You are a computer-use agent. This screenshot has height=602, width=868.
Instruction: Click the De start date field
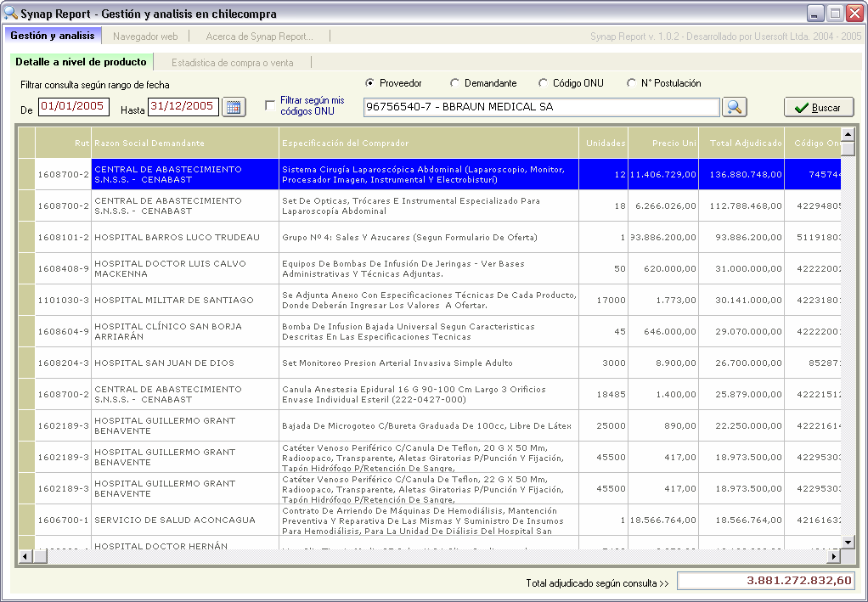tap(74, 107)
